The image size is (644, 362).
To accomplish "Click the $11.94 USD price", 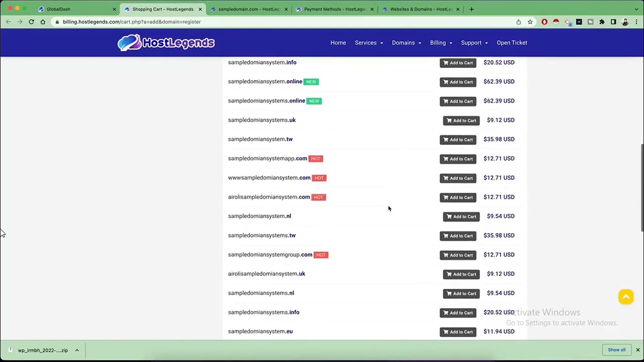I will pyautogui.click(x=499, y=331).
